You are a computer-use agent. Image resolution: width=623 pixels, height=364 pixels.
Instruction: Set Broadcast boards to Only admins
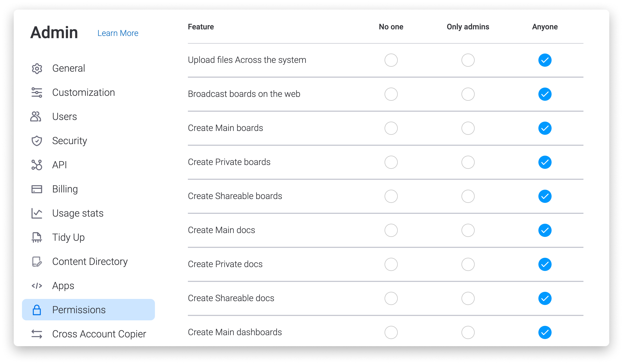tap(468, 94)
